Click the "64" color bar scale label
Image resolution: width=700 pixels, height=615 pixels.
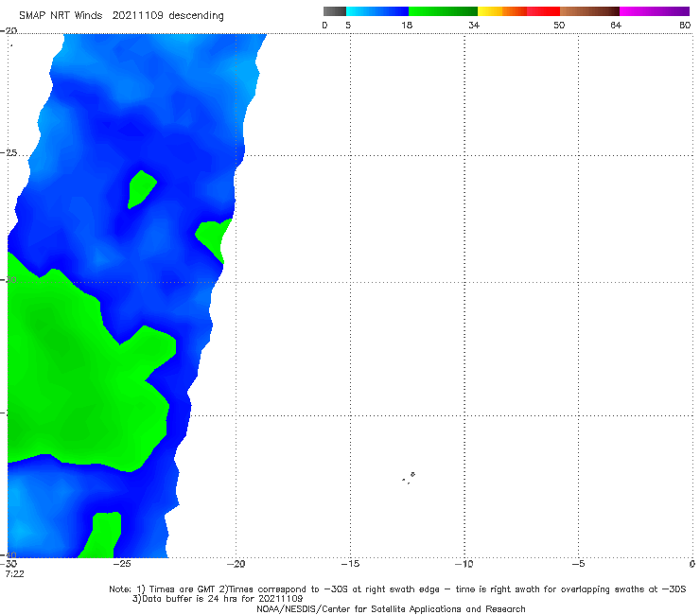click(x=616, y=26)
